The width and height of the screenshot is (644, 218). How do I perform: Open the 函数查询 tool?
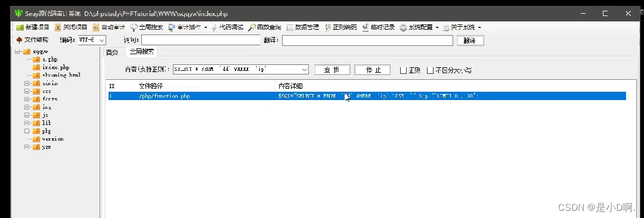point(265,27)
